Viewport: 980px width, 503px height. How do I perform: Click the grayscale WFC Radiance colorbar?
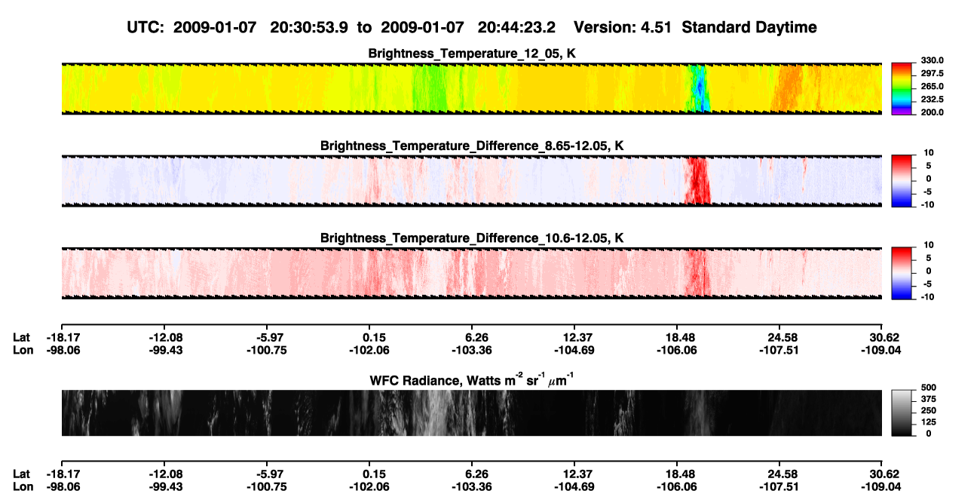pos(902,413)
